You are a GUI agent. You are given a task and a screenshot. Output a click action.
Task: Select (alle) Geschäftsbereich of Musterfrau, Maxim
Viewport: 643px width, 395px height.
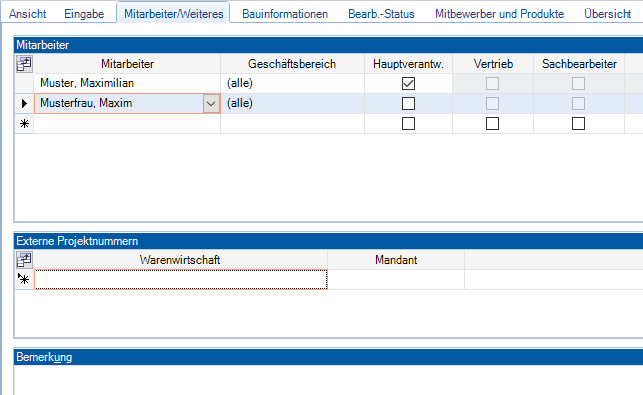point(292,103)
